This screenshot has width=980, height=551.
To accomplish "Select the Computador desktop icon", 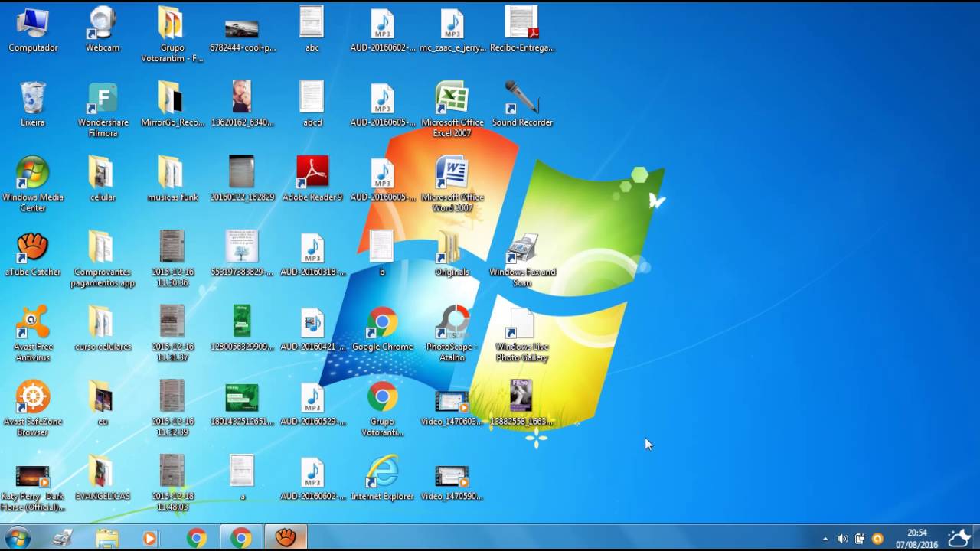I will (33, 29).
